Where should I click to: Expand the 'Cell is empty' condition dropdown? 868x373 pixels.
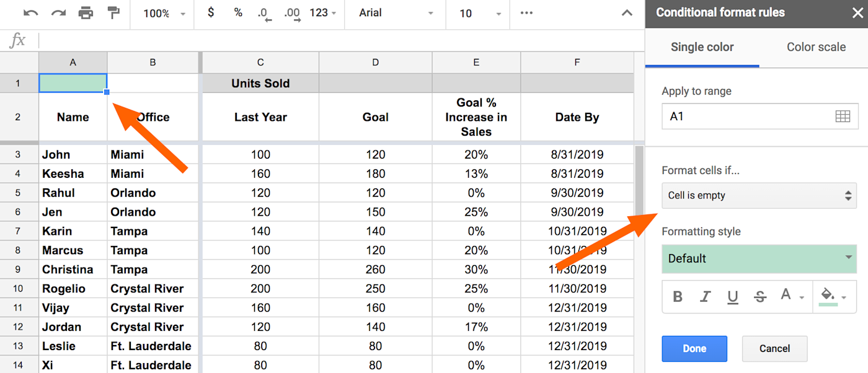(759, 196)
